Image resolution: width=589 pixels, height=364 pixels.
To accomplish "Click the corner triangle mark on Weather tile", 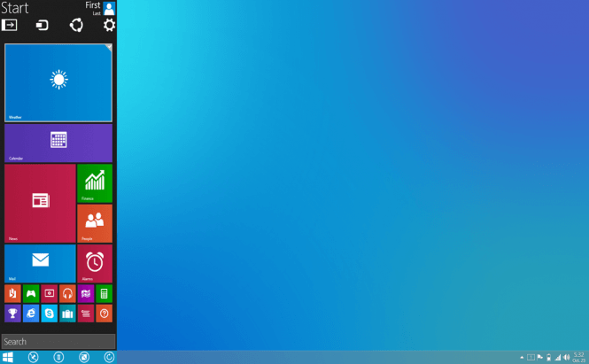I will (x=109, y=47).
